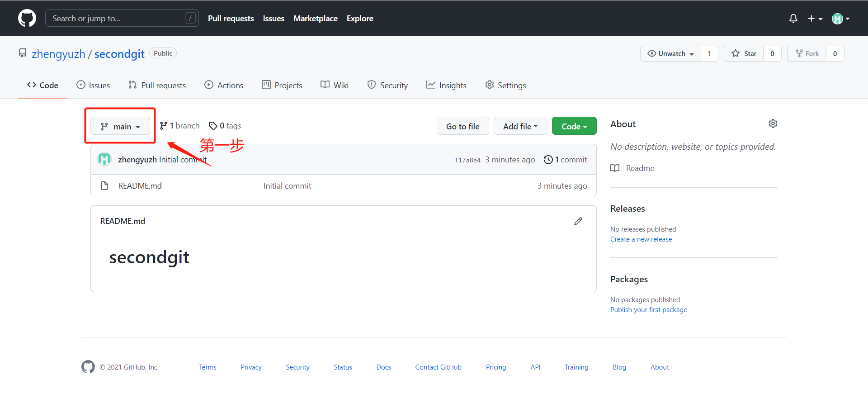Screen dimensions: 868x408
Task: Click the star count 0
Action: (x=772, y=53)
